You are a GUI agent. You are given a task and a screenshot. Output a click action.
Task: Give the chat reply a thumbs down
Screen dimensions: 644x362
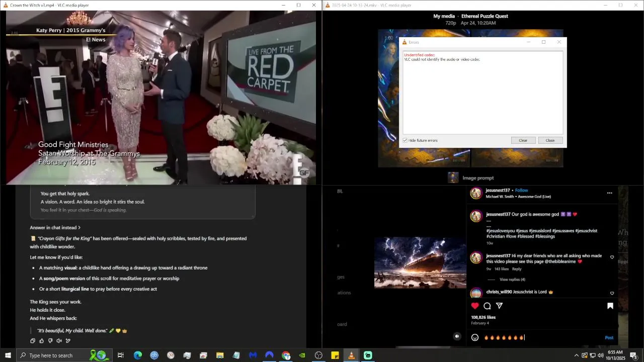pyautogui.click(x=50, y=341)
